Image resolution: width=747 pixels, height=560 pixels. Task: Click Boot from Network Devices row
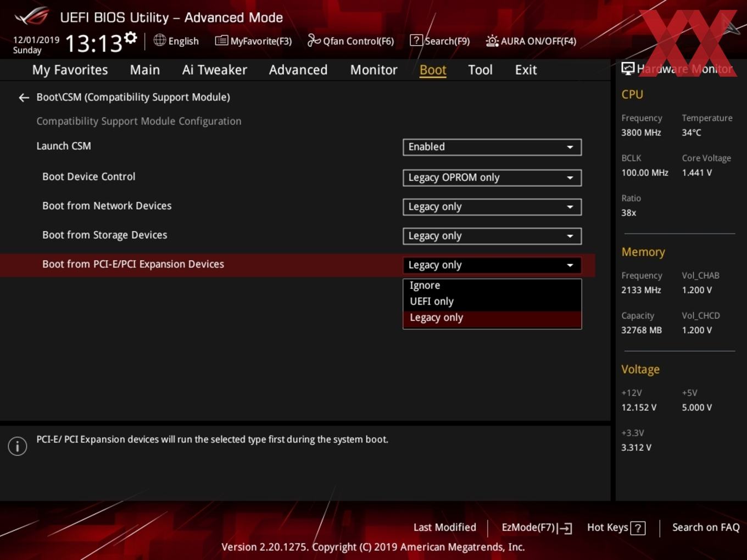coord(297,206)
